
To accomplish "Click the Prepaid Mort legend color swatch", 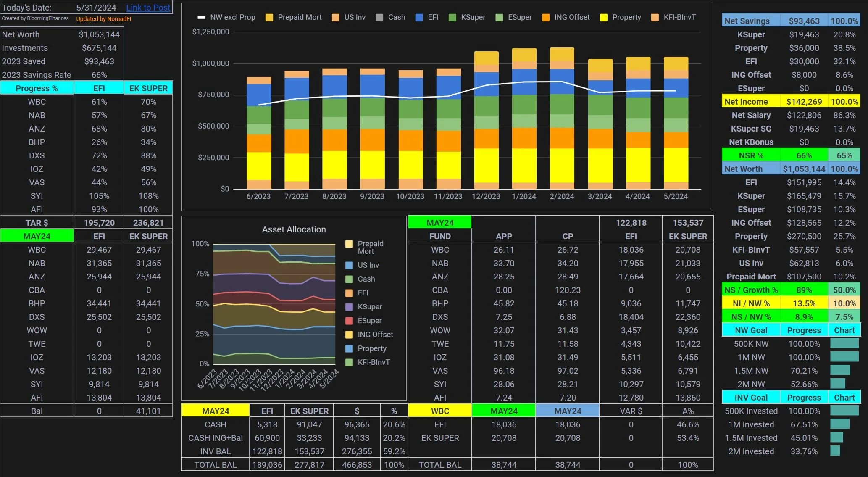I will (269, 17).
